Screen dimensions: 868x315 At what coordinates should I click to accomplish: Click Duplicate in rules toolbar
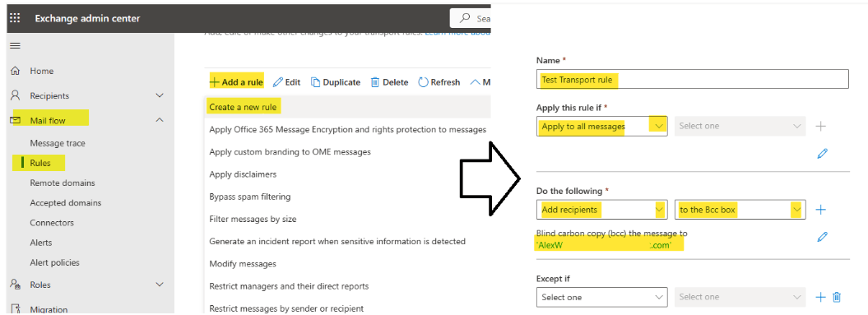(x=336, y=82)
